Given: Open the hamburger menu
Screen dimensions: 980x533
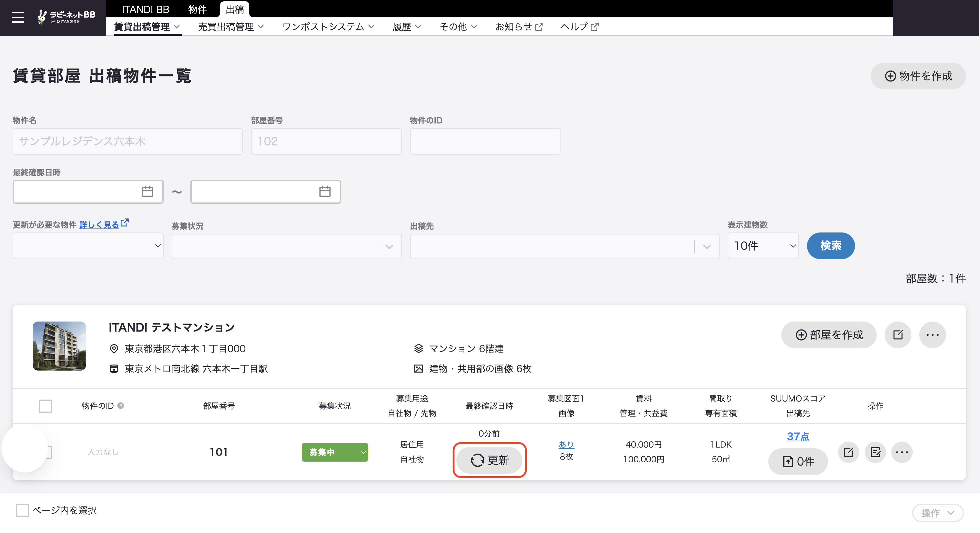Looking at the screenshot, I should [x=18, y=18].
